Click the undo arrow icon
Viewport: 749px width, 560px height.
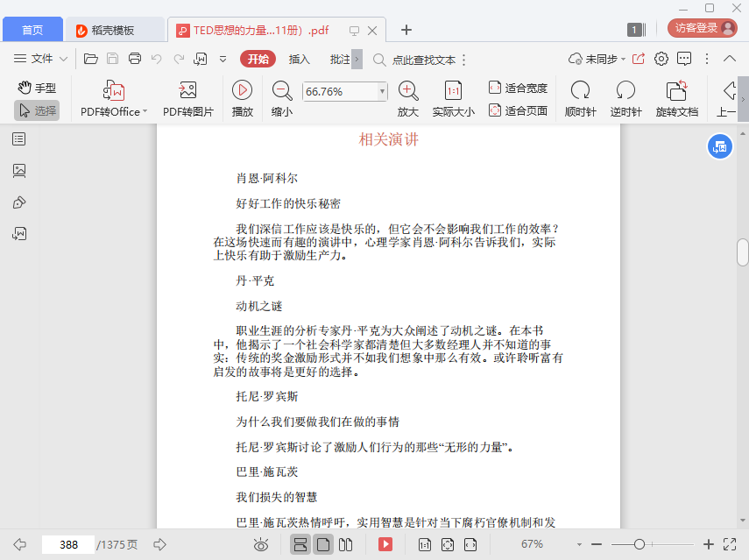point(156,59)
